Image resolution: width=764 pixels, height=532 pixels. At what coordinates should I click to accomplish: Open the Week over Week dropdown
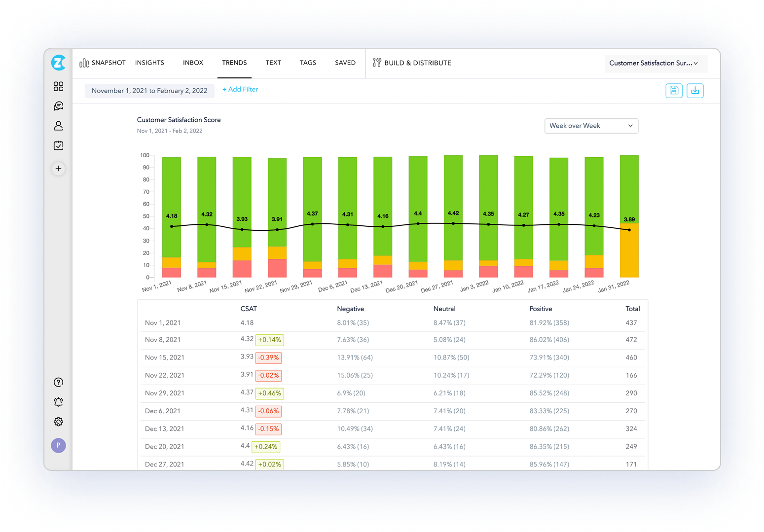coord(591,126)
